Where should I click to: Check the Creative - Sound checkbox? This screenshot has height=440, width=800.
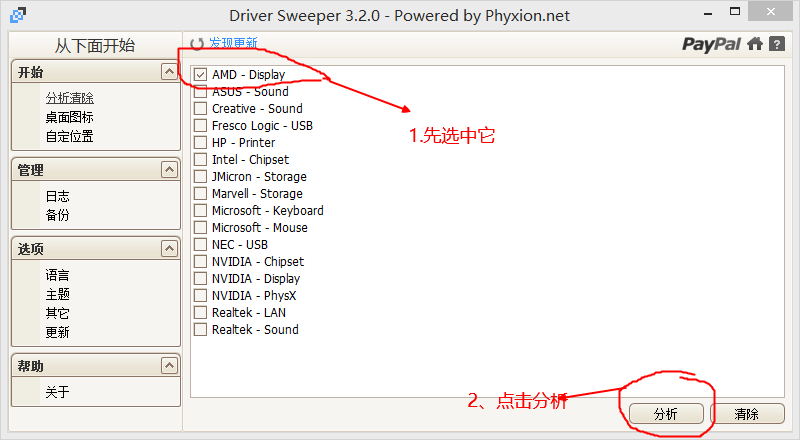pyautogui.click(x=201, y=109)
